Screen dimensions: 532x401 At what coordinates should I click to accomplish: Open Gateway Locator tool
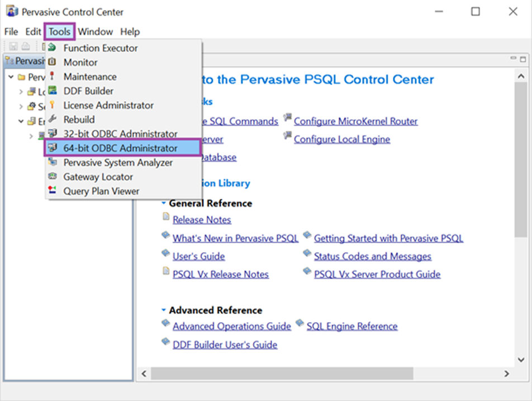123,177
